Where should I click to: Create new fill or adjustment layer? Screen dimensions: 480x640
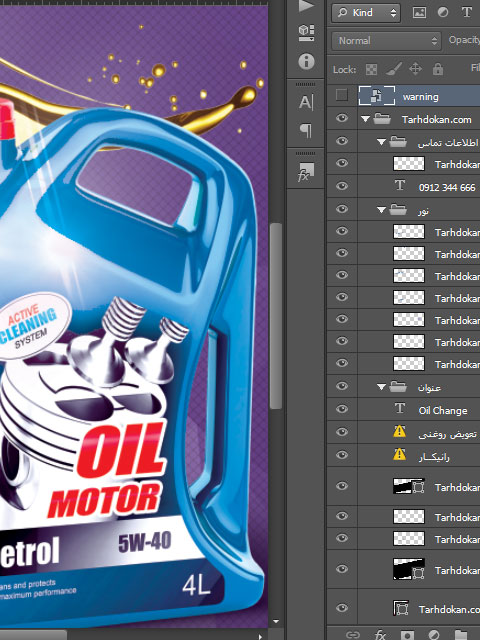pyautogui.click(x=434, y=635)
